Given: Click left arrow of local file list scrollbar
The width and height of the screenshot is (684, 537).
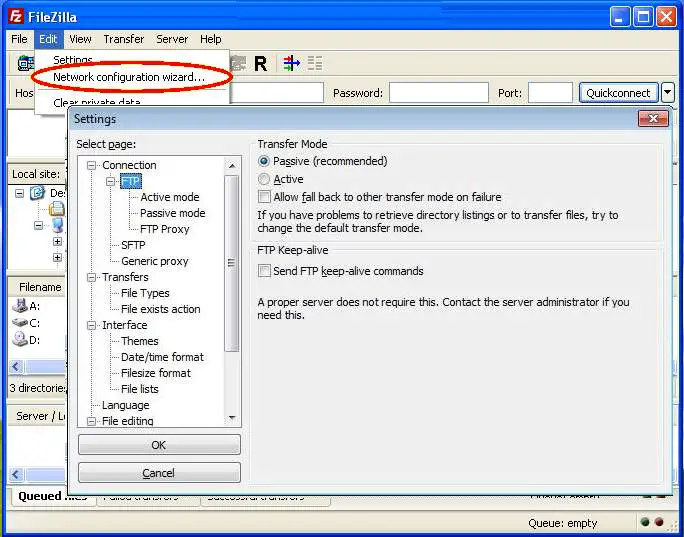Looking at the screenshot, I should [x=16, y=366].
